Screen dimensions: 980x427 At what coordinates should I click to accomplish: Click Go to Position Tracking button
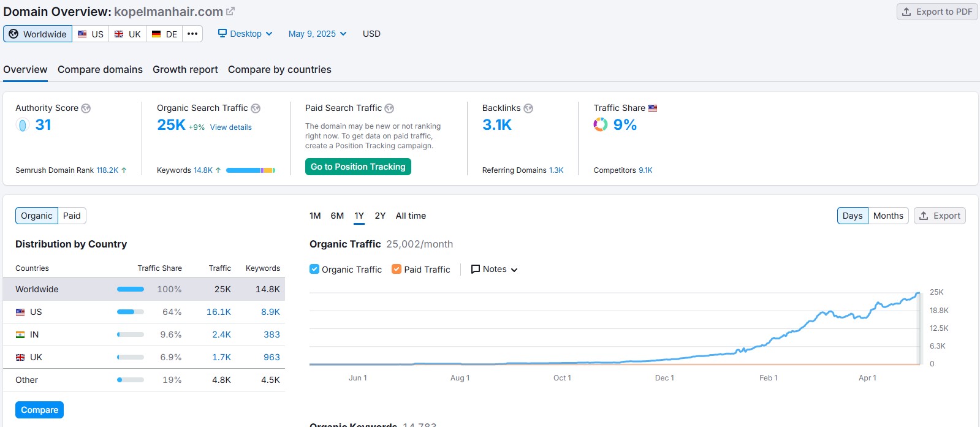[x=358, y=167]
